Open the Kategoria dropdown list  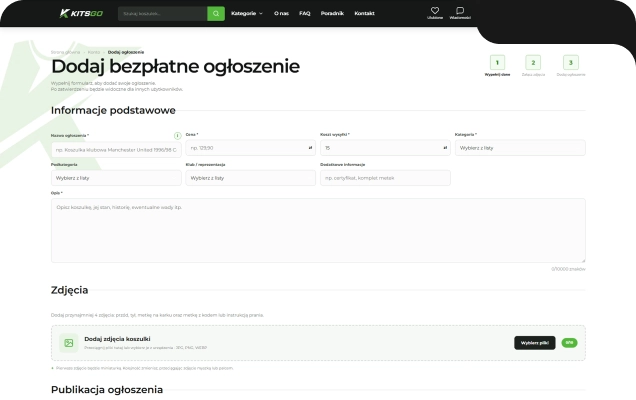520,148
